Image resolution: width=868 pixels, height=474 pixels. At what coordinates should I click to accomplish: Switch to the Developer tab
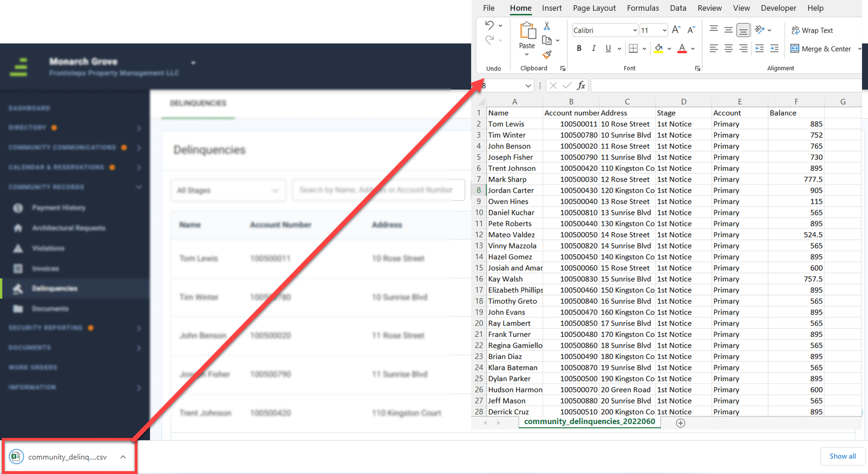pos(778,8)
